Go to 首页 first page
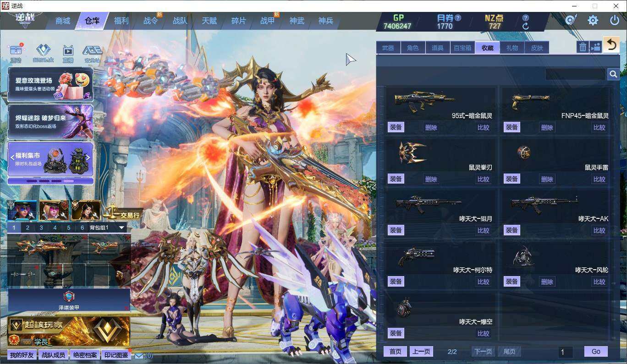The height and width of the screenshot is (364, 627). [396, 352]
